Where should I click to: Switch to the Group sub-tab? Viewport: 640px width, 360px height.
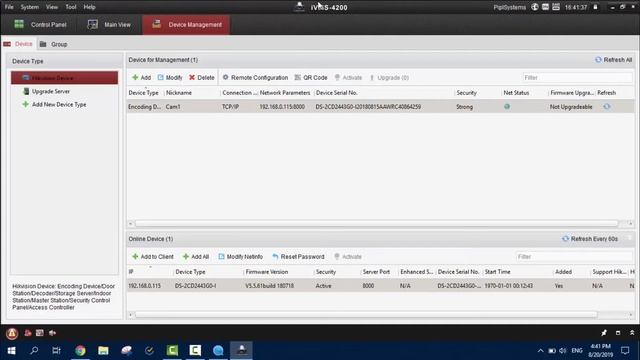click(x=53, y=44)
